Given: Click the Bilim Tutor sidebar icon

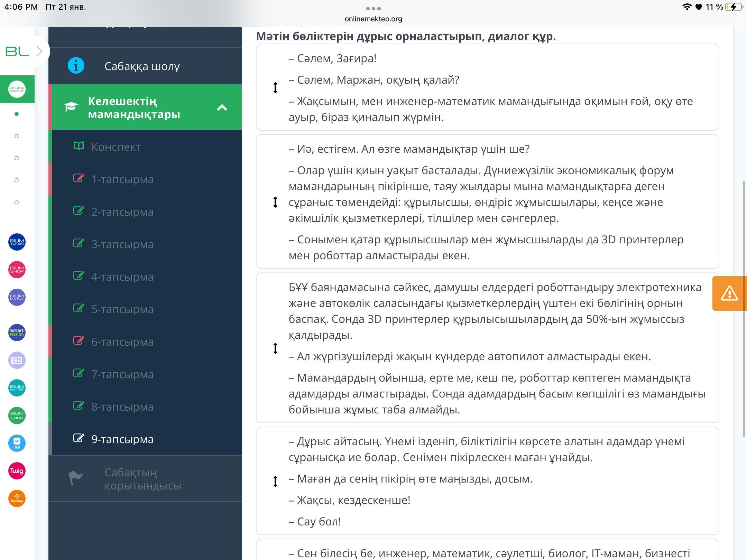Looking at the screenshot, I should (x=17, y=242).
